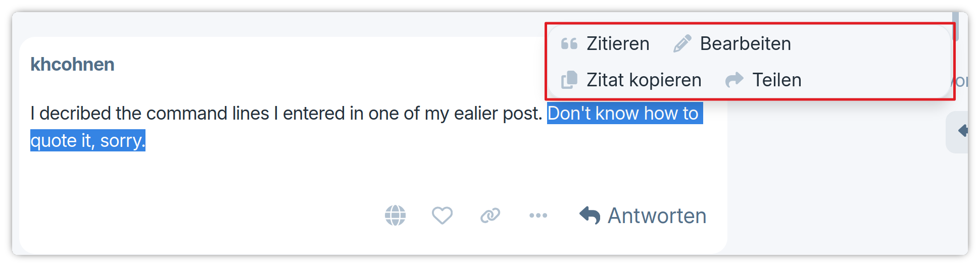Viewport: 980px width, 267px height.
Task: Open the khcohnen user profile
Action: click(72, 65)
